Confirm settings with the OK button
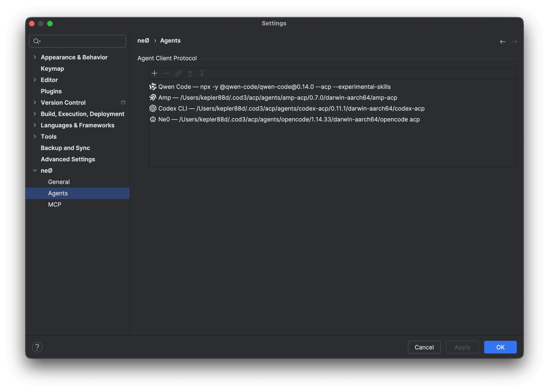 500,347
